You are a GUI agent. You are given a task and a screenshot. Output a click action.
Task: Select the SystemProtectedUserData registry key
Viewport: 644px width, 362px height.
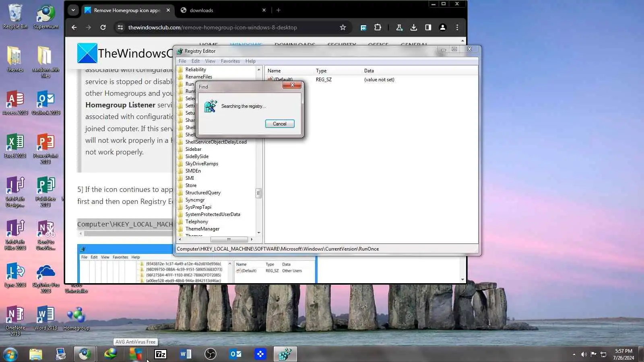click(213, 214)
